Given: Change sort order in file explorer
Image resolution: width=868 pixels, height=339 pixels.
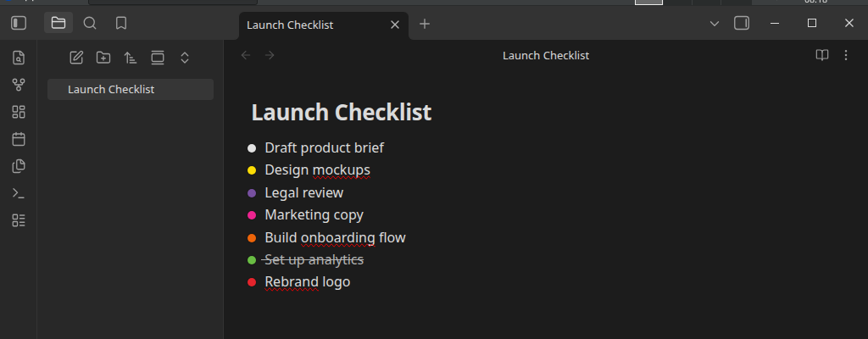Looking at the screenshot, I should tap(131, 58).
